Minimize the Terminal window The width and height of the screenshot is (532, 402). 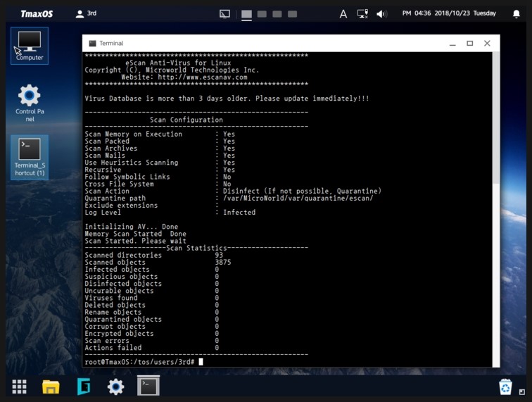click(452, 44)
